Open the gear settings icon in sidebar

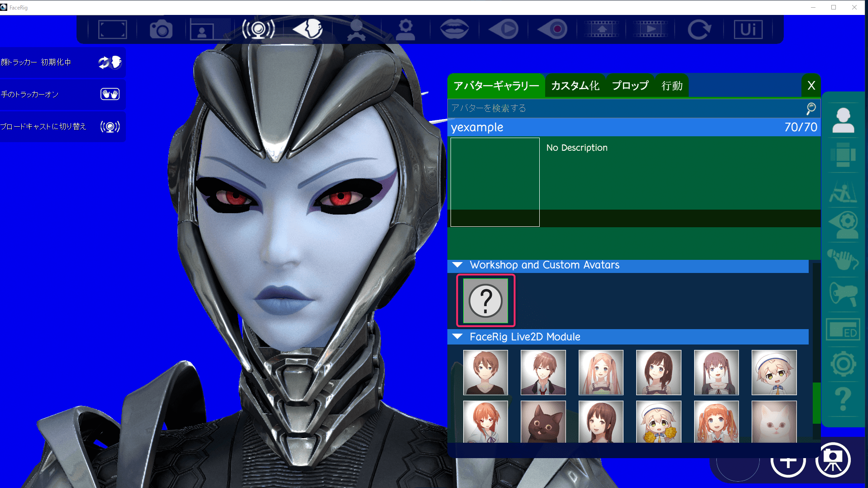[x=843, y=364]
